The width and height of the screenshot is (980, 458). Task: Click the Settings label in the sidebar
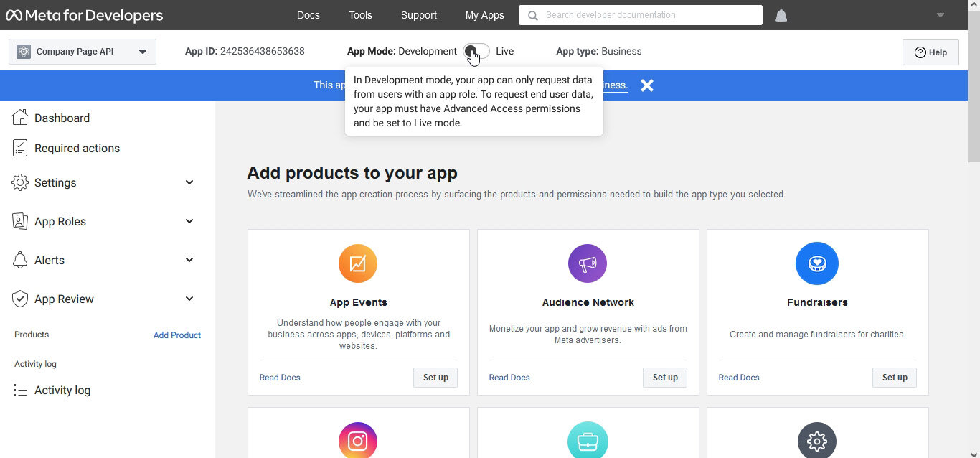coord(55,182)
